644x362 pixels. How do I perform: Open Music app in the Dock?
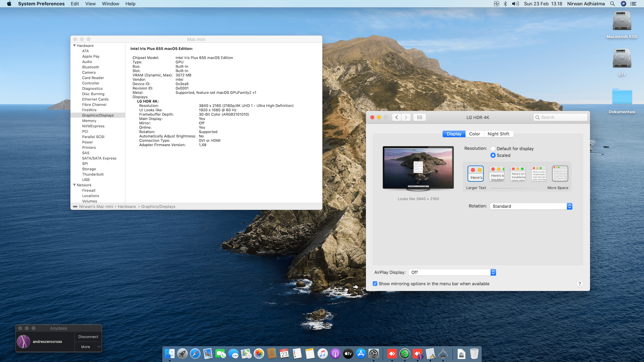pos(323,354)
